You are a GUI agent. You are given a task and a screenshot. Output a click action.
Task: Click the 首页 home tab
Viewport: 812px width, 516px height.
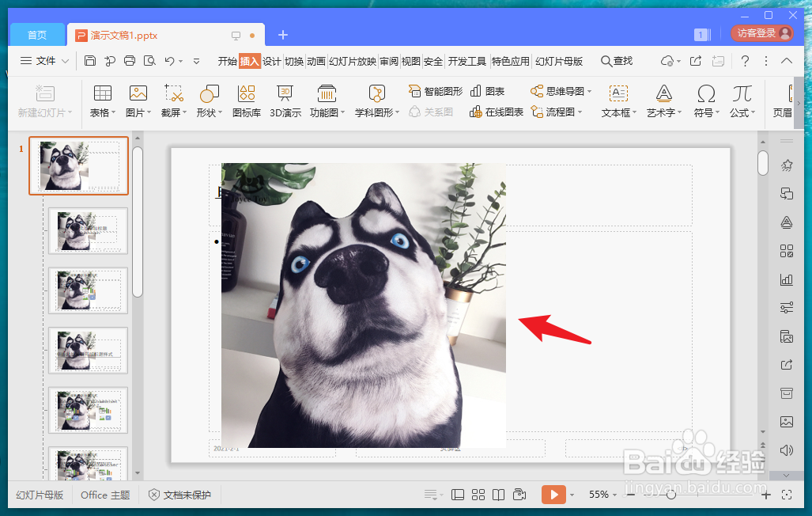(x=37, y=35)
